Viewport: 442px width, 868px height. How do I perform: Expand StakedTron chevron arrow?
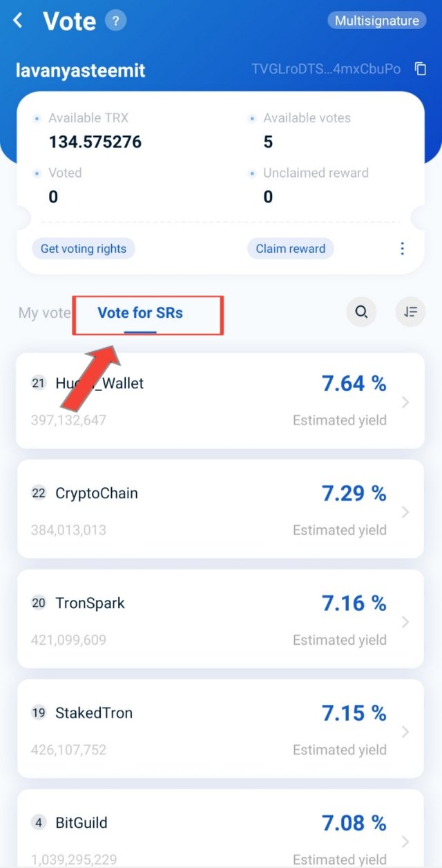click(x=405, y=732)
